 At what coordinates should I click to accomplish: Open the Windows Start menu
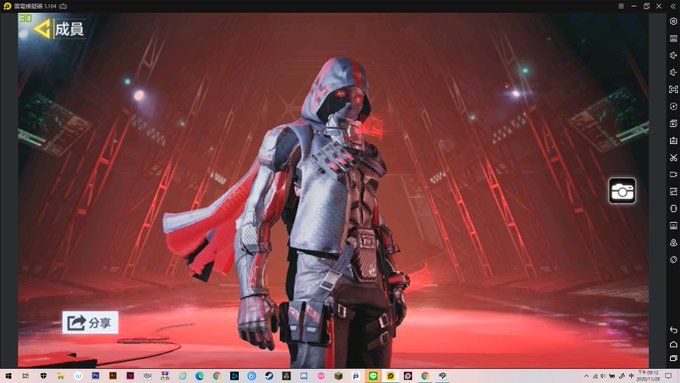click(x=8, y=376)
